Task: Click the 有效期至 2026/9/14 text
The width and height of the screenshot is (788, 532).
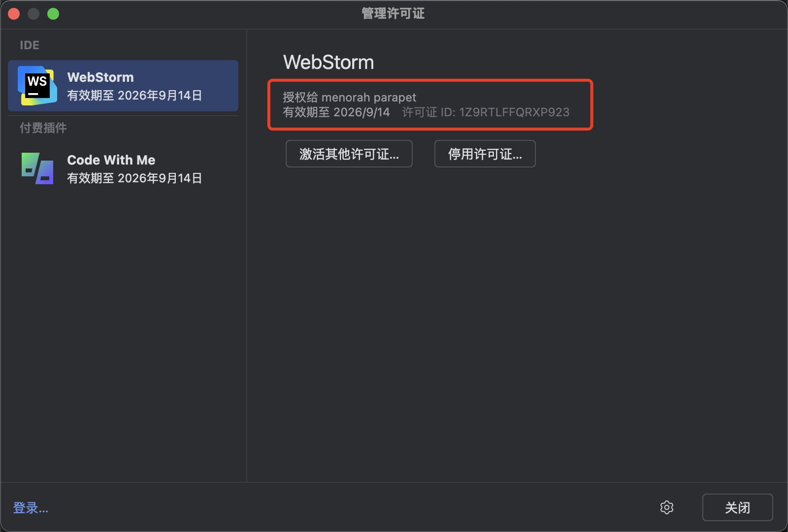Action: 336,112
